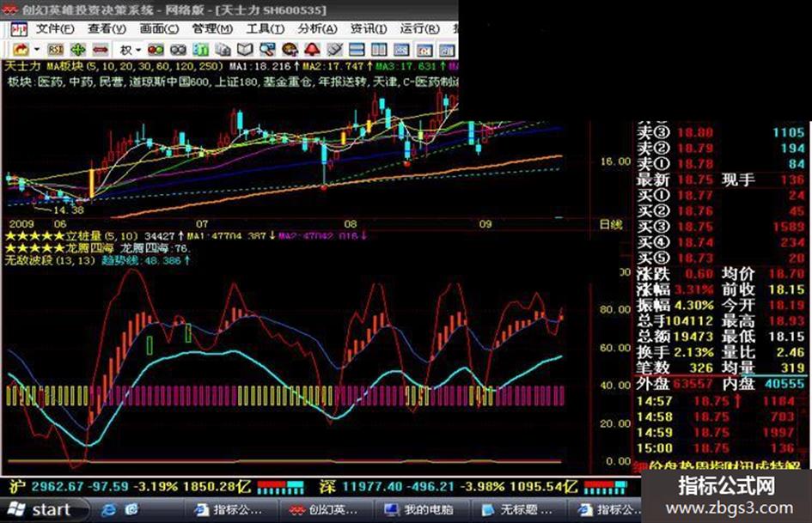
Task: Switch to 创幻英… taskbar window
Action: click(x=327, y=510)
